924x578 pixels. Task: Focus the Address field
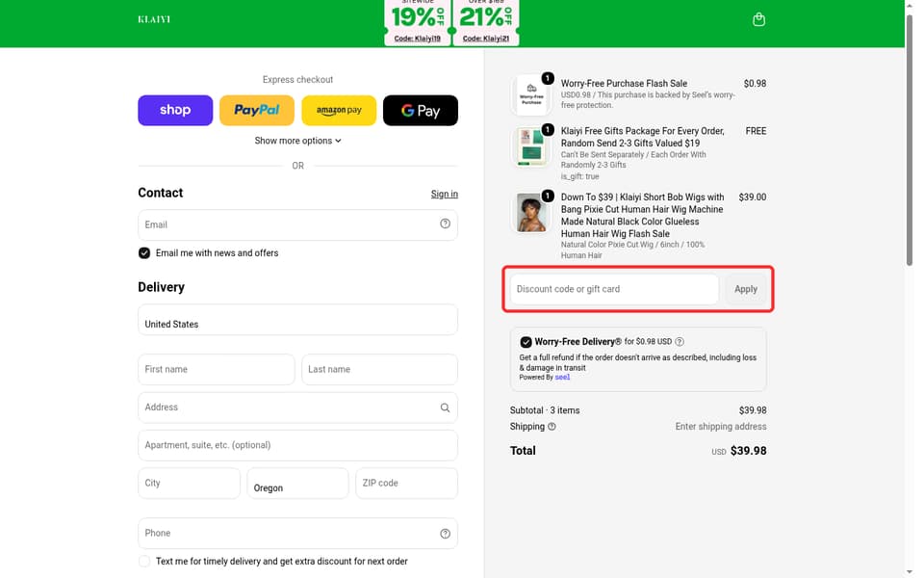[x=297, y=407]
